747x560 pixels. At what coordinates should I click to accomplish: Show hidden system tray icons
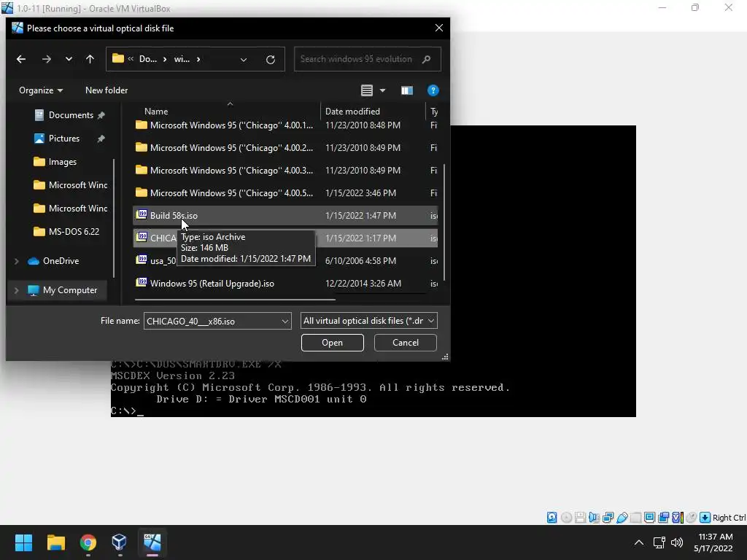coord(639,542)
